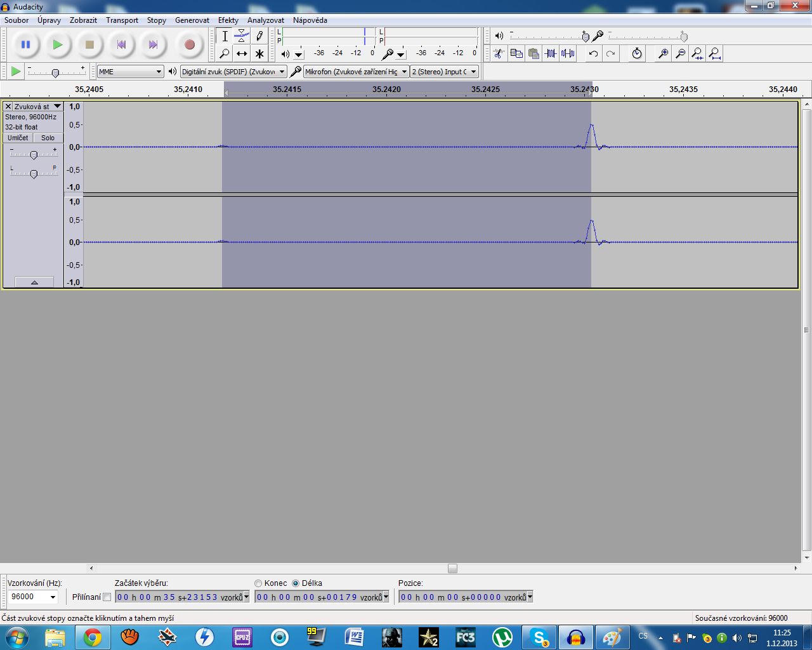This screenshot has width=812, height=650.
Task: Open the Efekty menu
Action: coord(228,20)
